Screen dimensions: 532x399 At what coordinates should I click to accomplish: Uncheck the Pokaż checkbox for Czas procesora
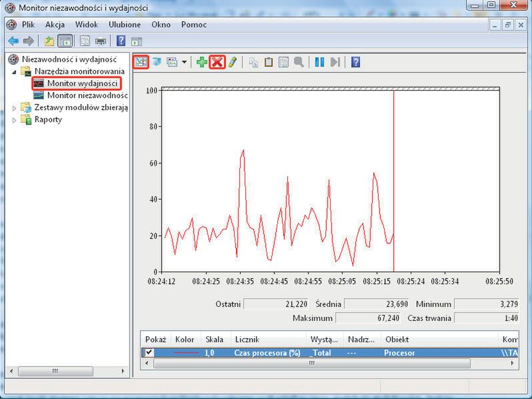149,352
